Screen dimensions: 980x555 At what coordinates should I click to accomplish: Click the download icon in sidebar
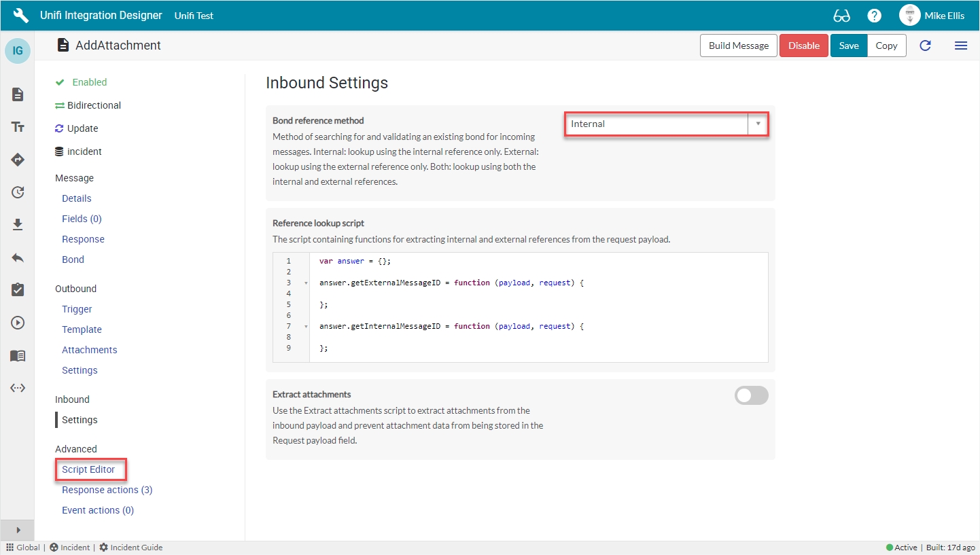(x=18, y=225)
